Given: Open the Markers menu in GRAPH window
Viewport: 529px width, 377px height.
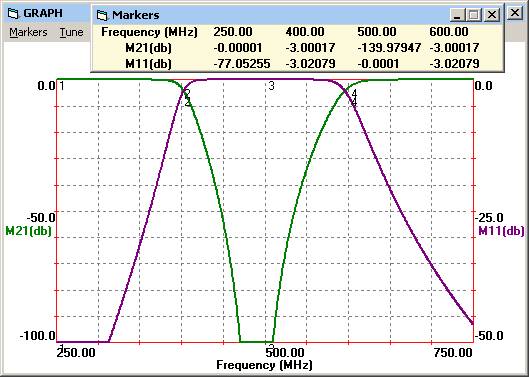Looking at the screenshot, I should [x=28, y=32].
